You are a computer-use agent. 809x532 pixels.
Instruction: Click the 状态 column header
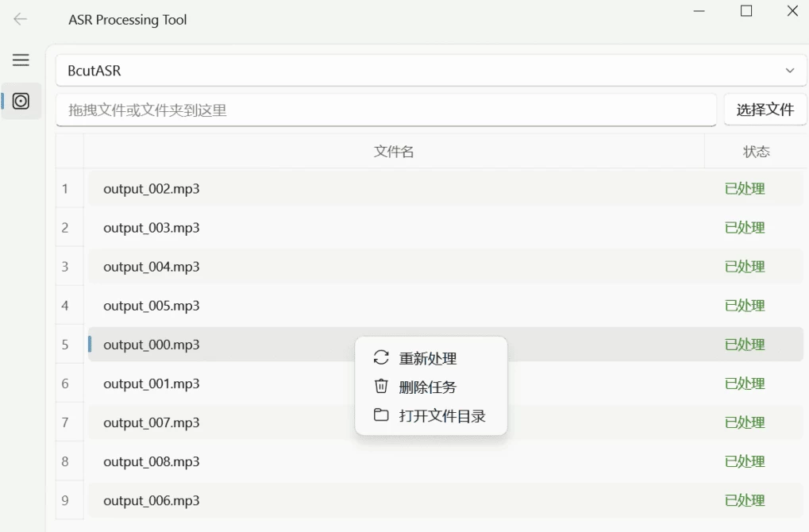756,152
